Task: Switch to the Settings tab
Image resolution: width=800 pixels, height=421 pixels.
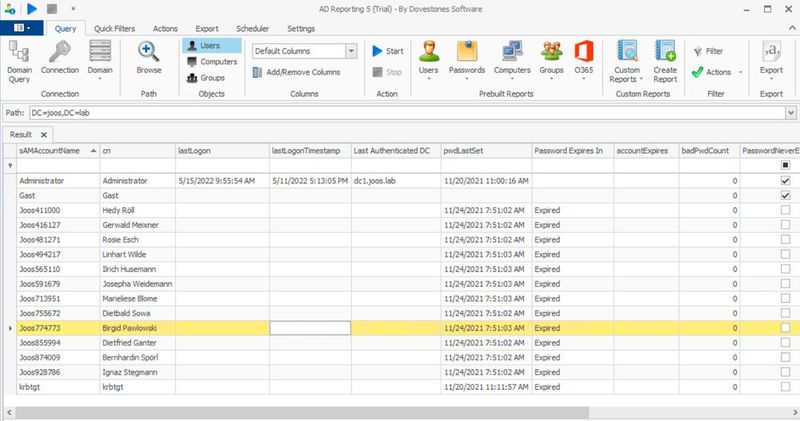Action: pyautogui.click(x=301, y=29)
